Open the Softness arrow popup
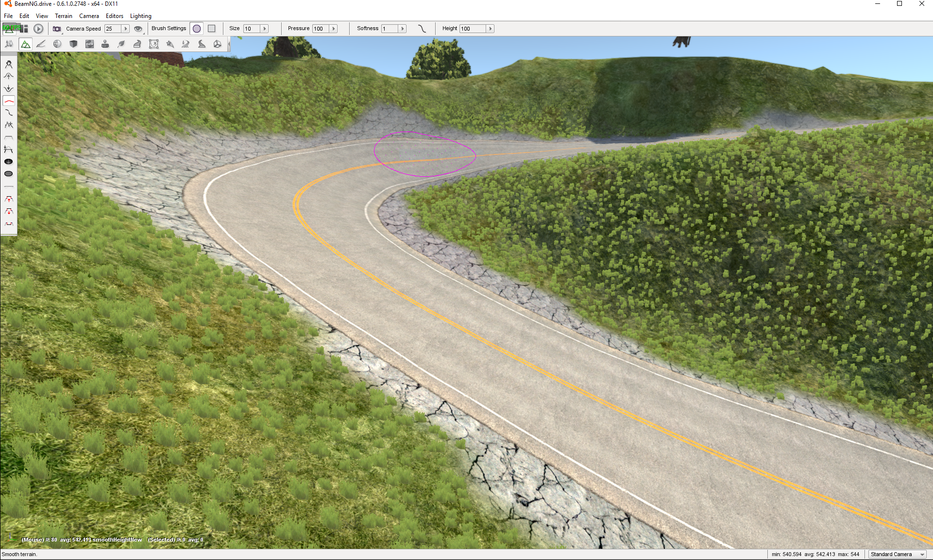Image resolution: width=933 pixels, height=560 pixels. pos(403,29)
